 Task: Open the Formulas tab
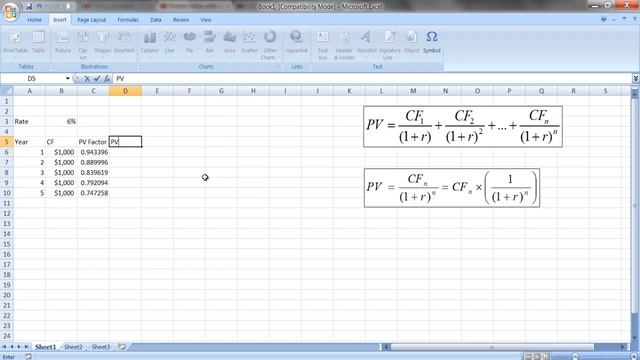coord(128,20)
